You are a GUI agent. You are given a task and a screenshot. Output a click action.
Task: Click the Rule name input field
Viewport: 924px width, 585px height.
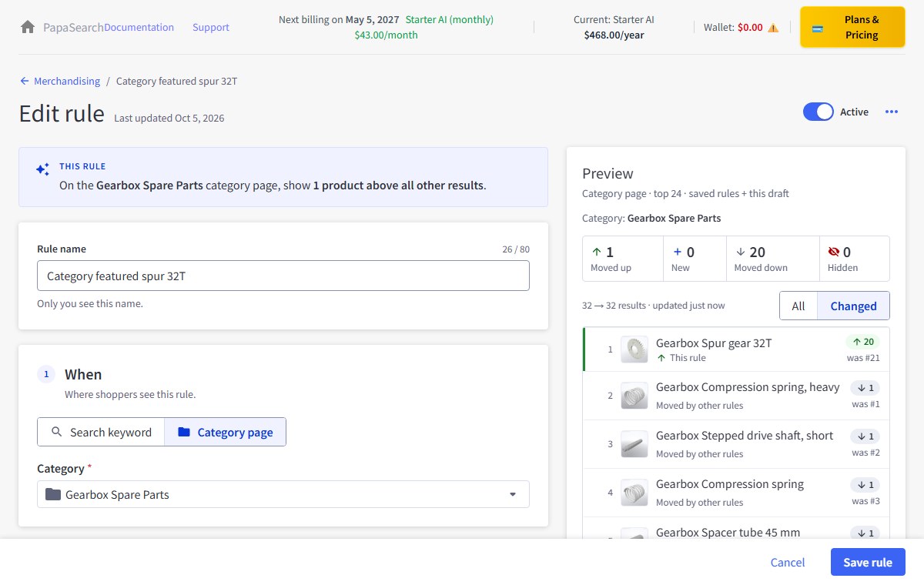point(283,276)
